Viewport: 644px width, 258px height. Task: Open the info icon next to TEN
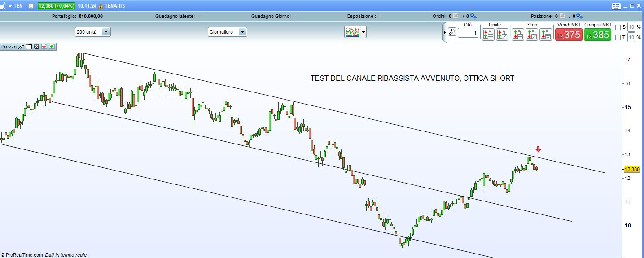[31, 6]
